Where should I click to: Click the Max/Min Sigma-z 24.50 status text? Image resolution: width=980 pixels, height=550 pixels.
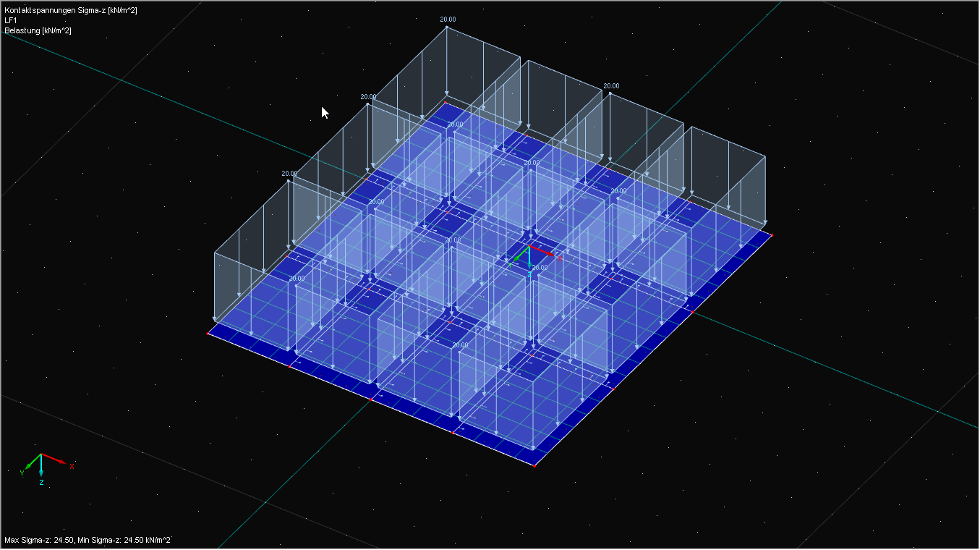tap(88, 540)
